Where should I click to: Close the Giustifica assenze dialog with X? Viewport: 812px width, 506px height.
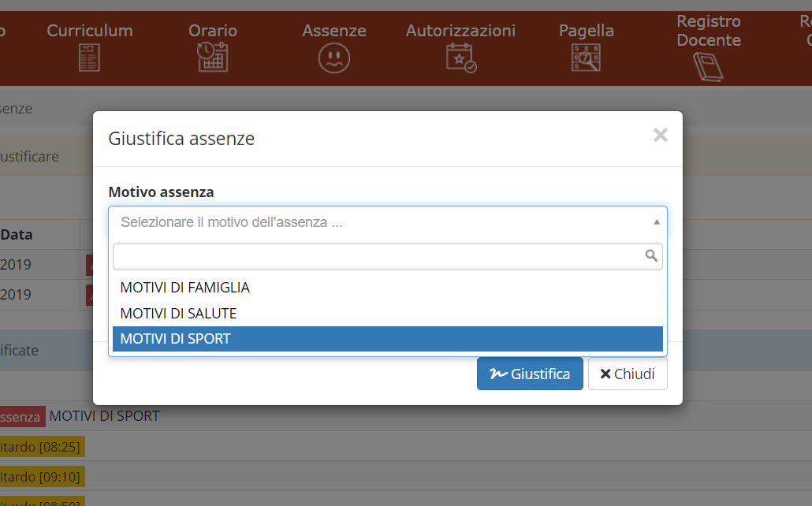tap(661, 136)
